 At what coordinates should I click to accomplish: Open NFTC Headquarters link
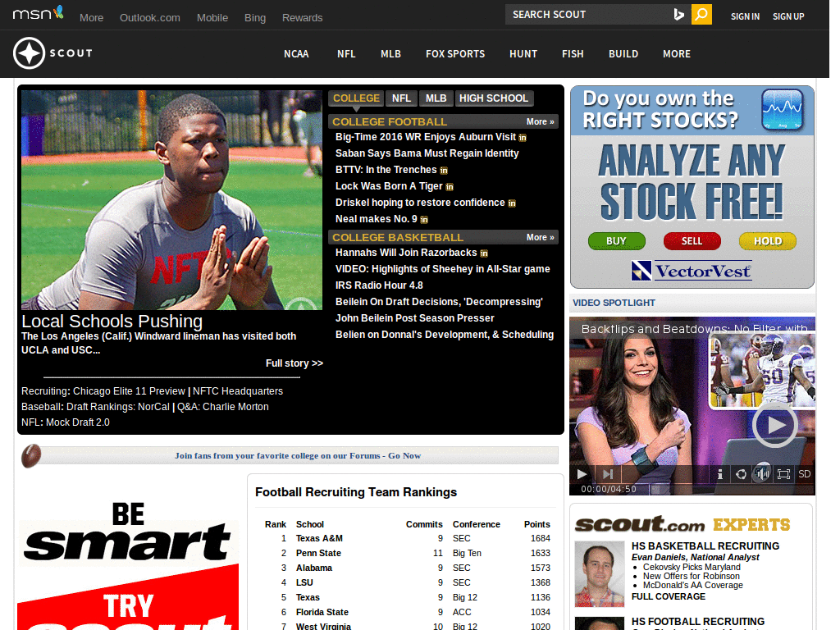[x=238, y=391]
